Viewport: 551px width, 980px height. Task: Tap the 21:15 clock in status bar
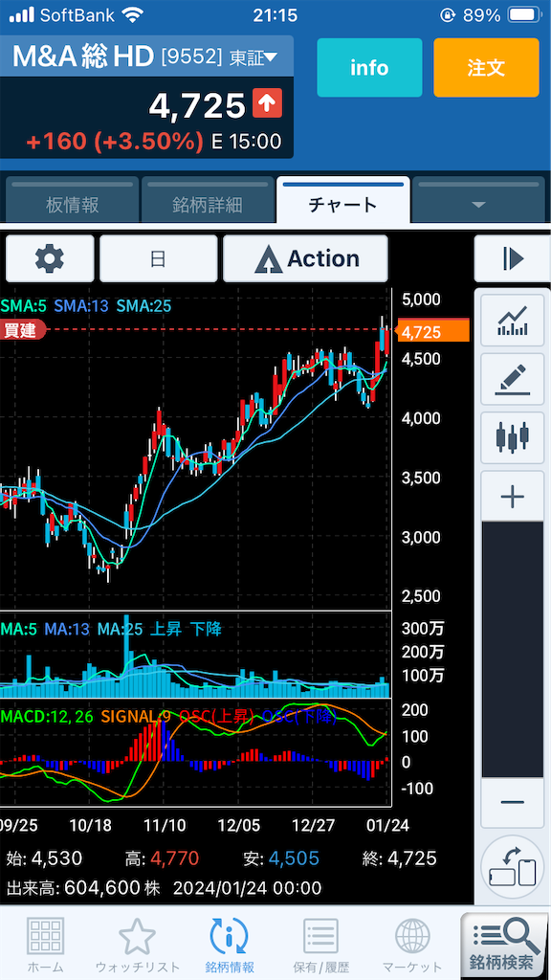pos(275,15)
